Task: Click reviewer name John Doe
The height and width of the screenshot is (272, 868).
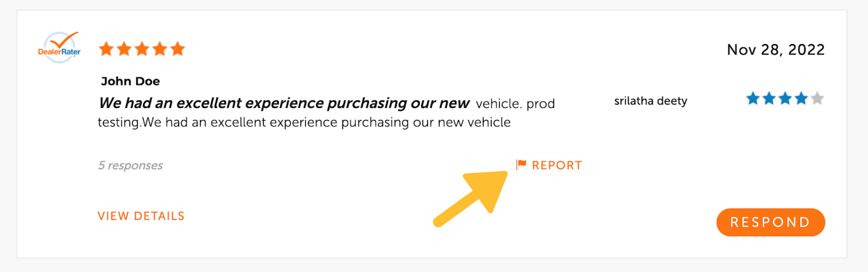Action: 130,81
